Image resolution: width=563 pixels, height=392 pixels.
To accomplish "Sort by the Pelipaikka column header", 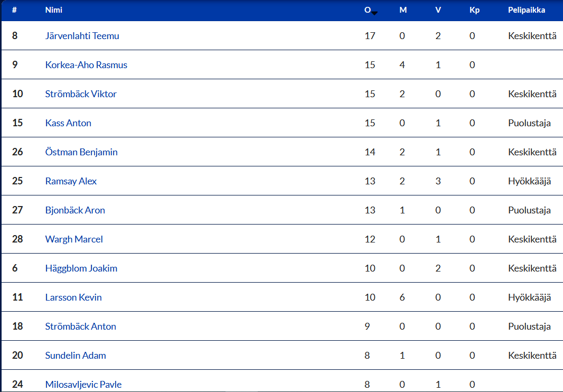I will pyautogui.click(x=527, y=10).
